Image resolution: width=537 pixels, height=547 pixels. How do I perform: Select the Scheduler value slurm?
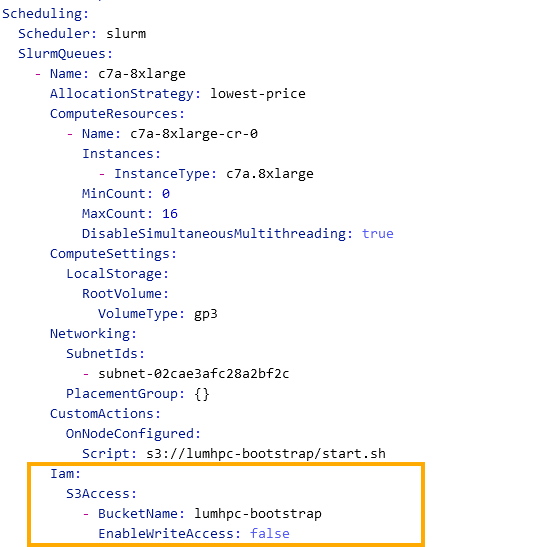click(126, 34)
